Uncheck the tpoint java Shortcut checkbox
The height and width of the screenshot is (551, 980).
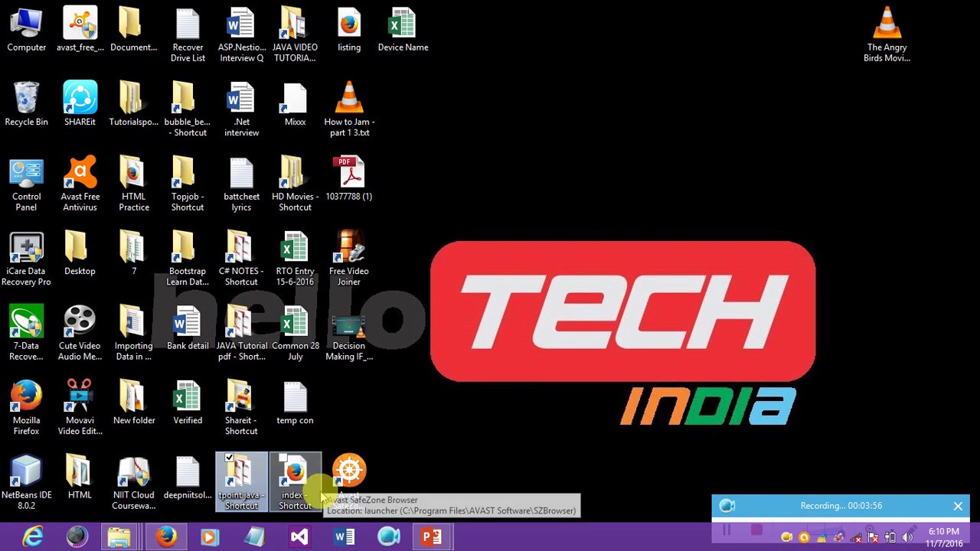[x=228, y=458]
